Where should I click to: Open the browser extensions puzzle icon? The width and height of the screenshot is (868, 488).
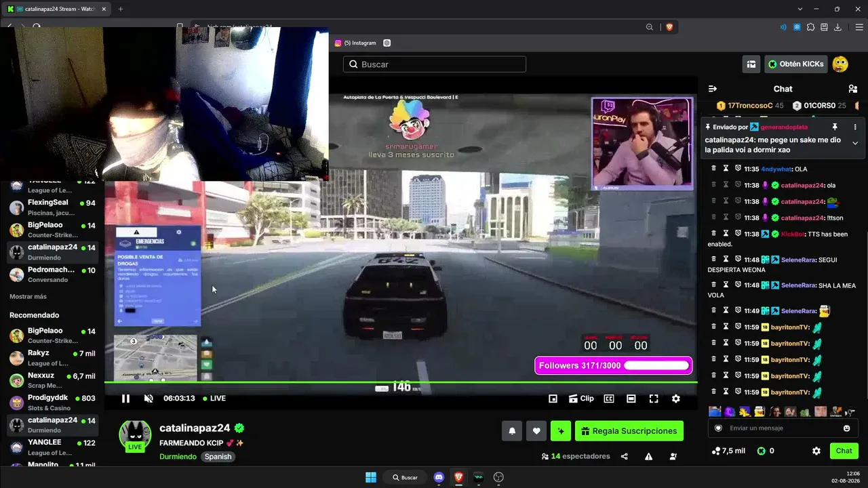810,27
